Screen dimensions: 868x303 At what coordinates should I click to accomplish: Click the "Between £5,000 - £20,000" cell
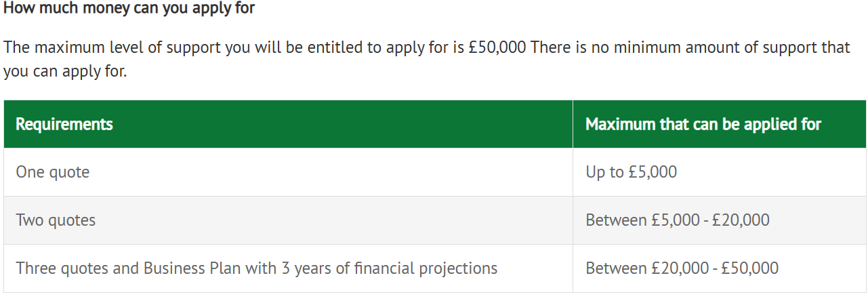pos(677,220)
